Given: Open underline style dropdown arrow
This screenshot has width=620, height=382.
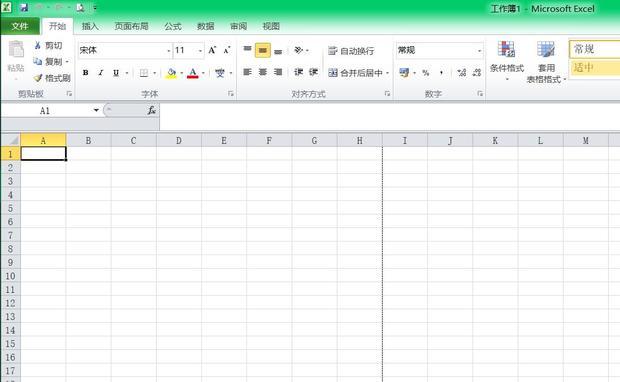Looking at the screenshot, I should (x=127, y=73).
